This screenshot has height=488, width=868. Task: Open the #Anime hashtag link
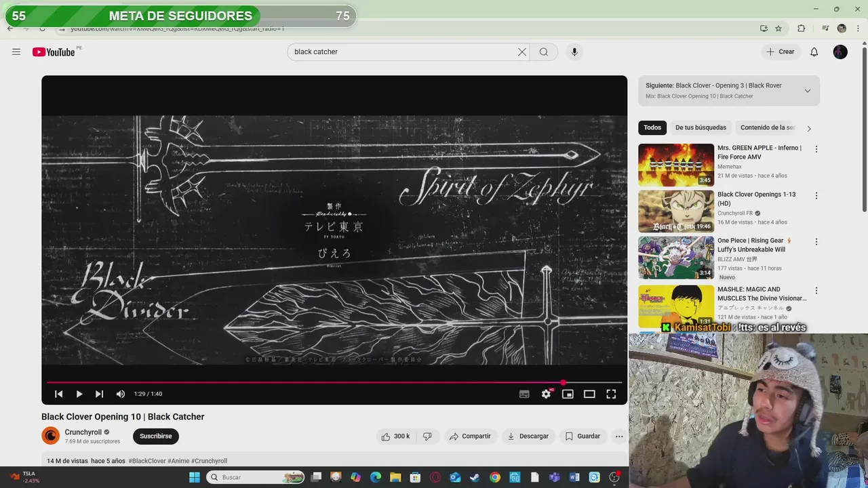point(178,461)
